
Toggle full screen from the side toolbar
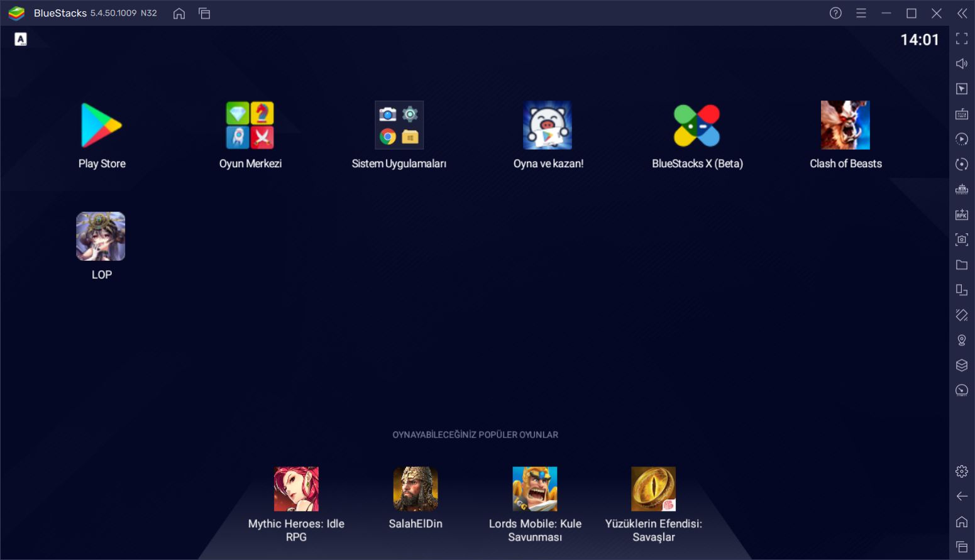962,39
